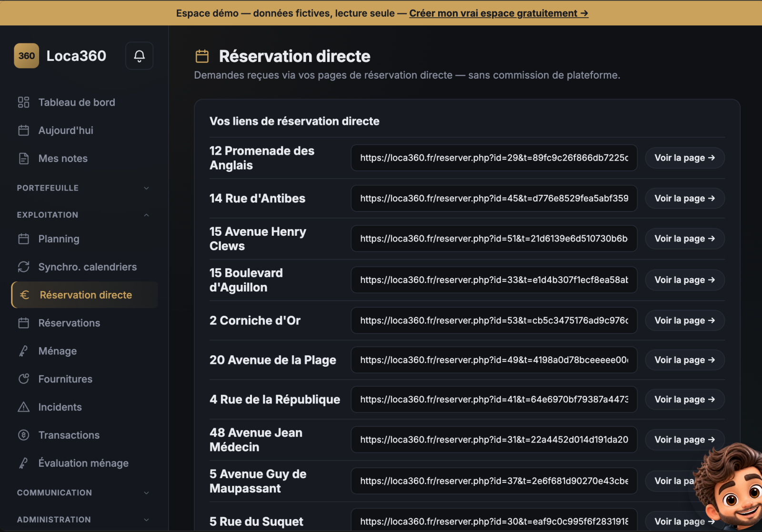Select Transactions in the sidebar
The width and height of the screenshot is (762, 532).
(x=84, y=435)
